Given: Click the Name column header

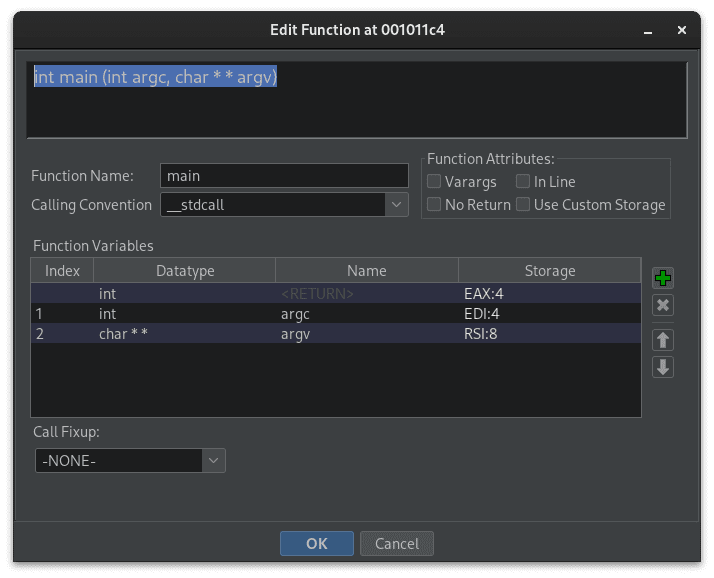Looking at the screenshot, I should tap(367, 271).
